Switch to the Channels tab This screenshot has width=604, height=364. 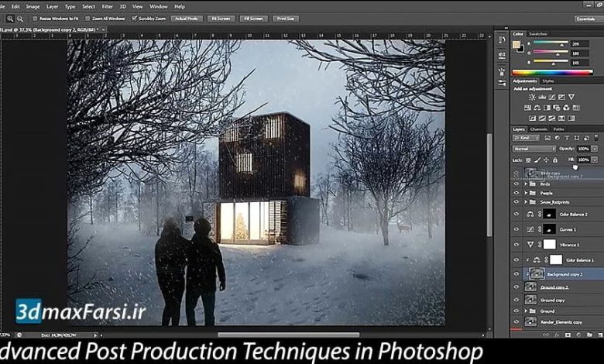point(538,129)
